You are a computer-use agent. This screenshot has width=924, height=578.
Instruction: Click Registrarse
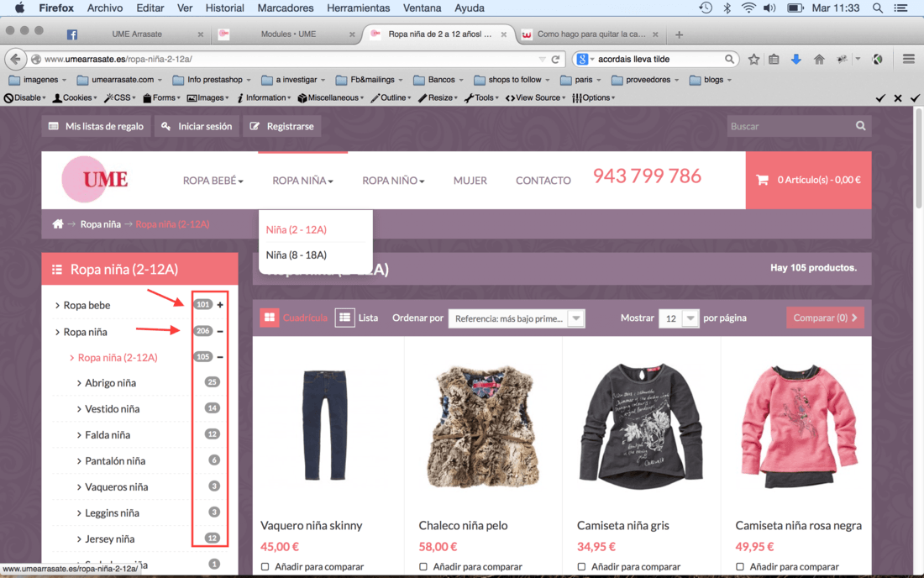point(281,126)
